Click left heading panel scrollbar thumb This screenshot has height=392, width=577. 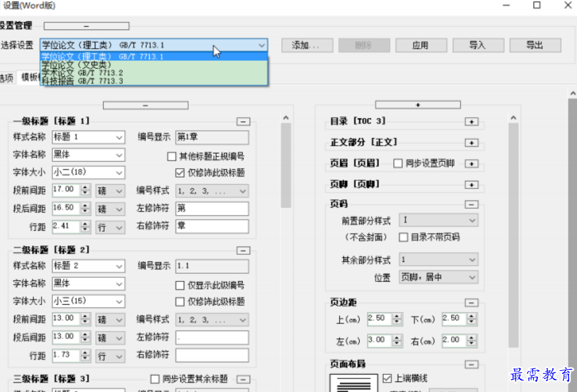pos(286,166)
